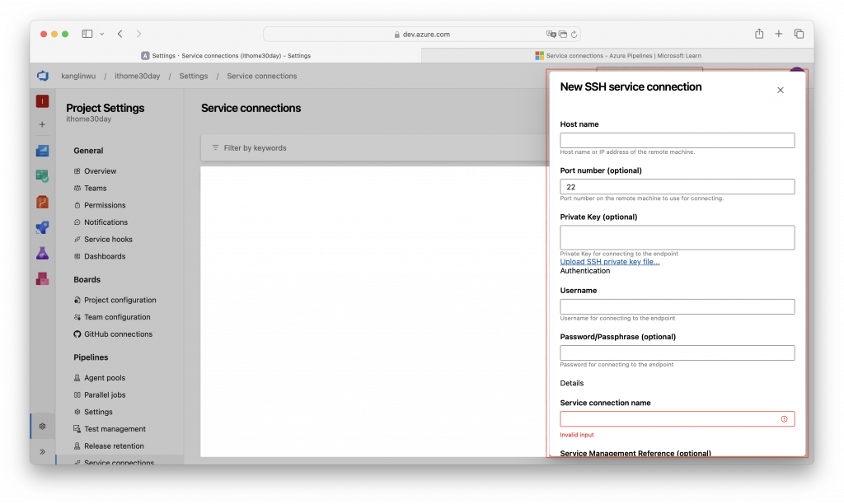Click the translate icon in address bar
The height and width of the screenshot is (504, 844).
[x=551, y=34]
